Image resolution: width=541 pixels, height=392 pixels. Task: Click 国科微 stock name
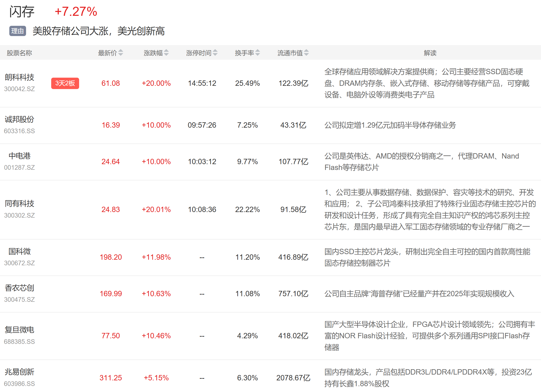click(20, 251)
